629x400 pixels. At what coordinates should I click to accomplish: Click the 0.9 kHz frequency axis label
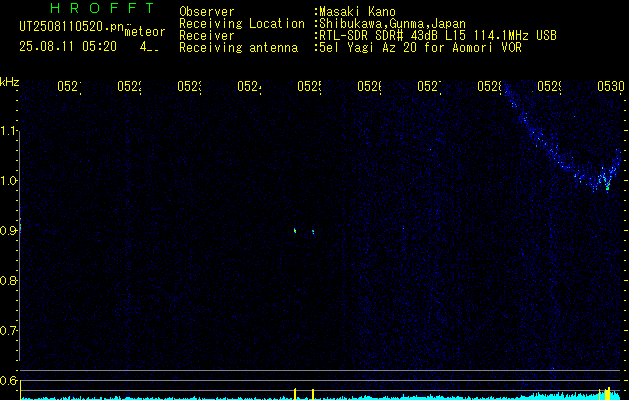tap(8, 230)
